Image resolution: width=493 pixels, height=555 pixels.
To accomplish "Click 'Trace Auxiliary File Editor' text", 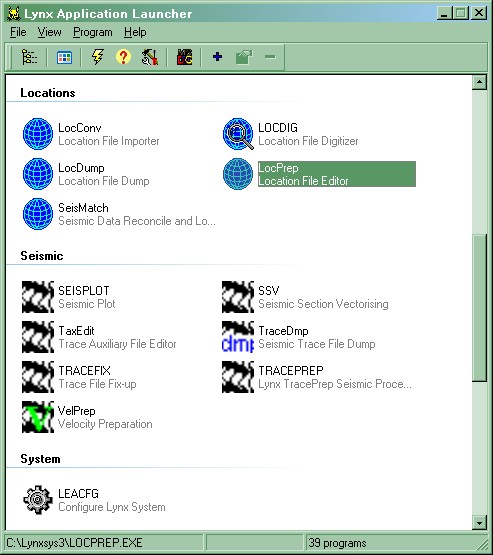I will coord(117,344).
